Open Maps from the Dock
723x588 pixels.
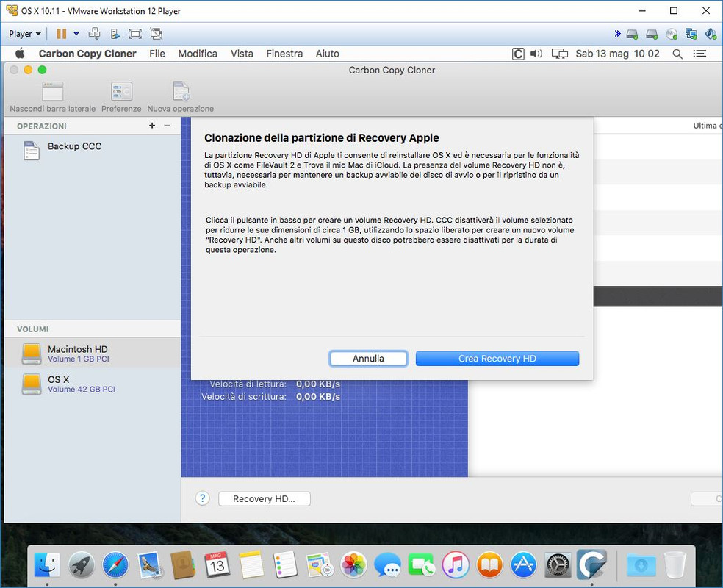point(320,564)
